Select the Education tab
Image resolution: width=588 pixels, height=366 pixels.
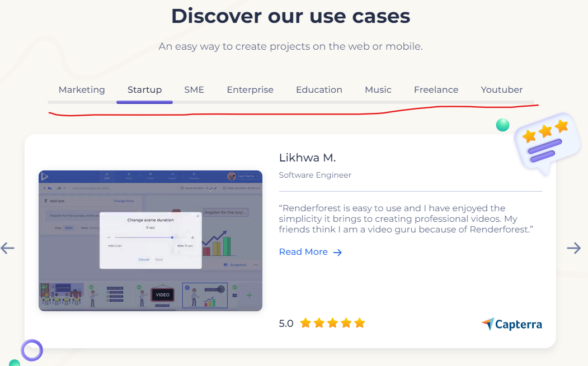[319, 90]
